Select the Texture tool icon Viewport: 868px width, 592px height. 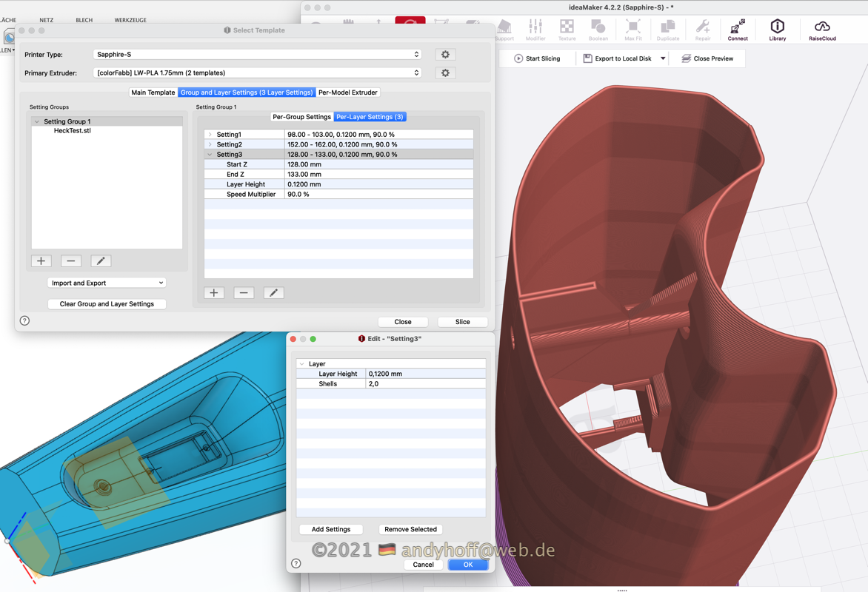567,30
